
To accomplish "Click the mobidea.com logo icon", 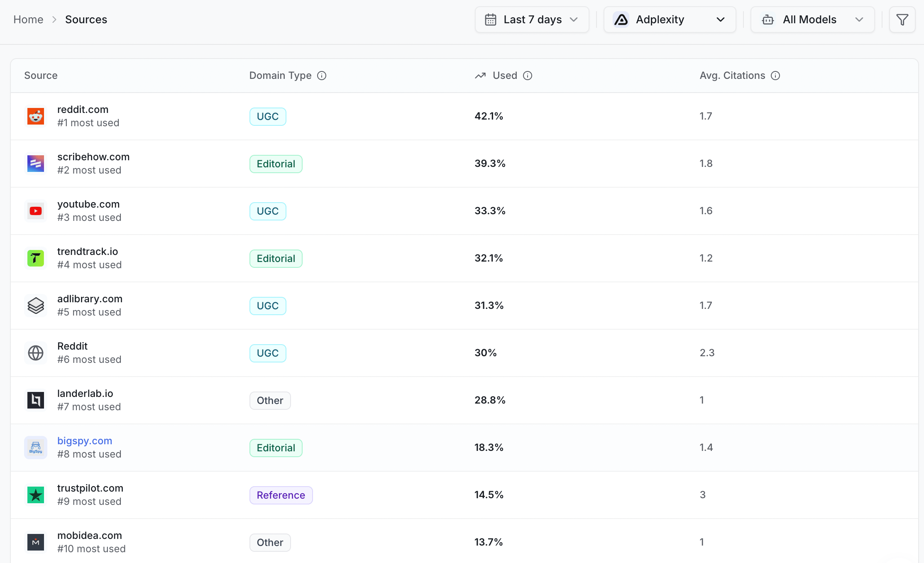I will (36, 542).
